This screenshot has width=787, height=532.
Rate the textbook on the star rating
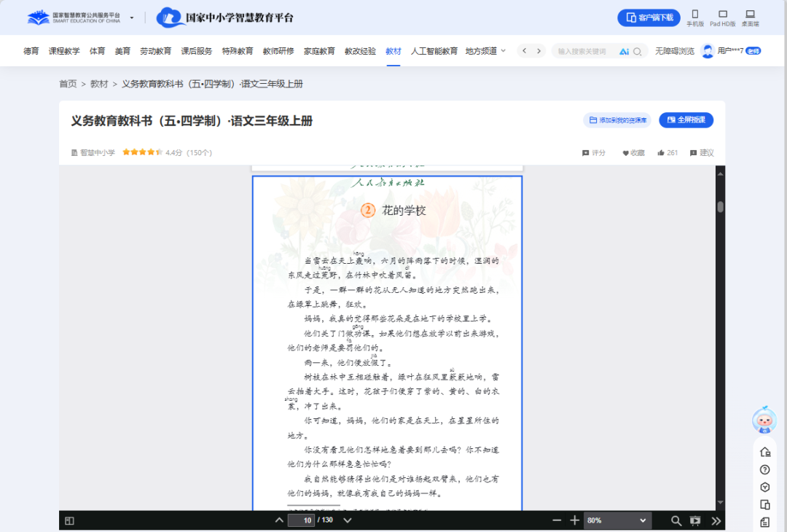(x=142, y=152)
